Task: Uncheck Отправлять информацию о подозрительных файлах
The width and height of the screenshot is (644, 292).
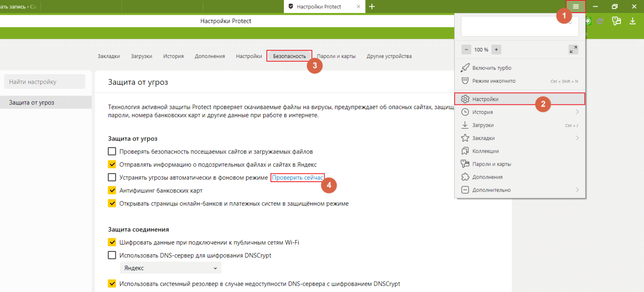Action: point(112,164)
